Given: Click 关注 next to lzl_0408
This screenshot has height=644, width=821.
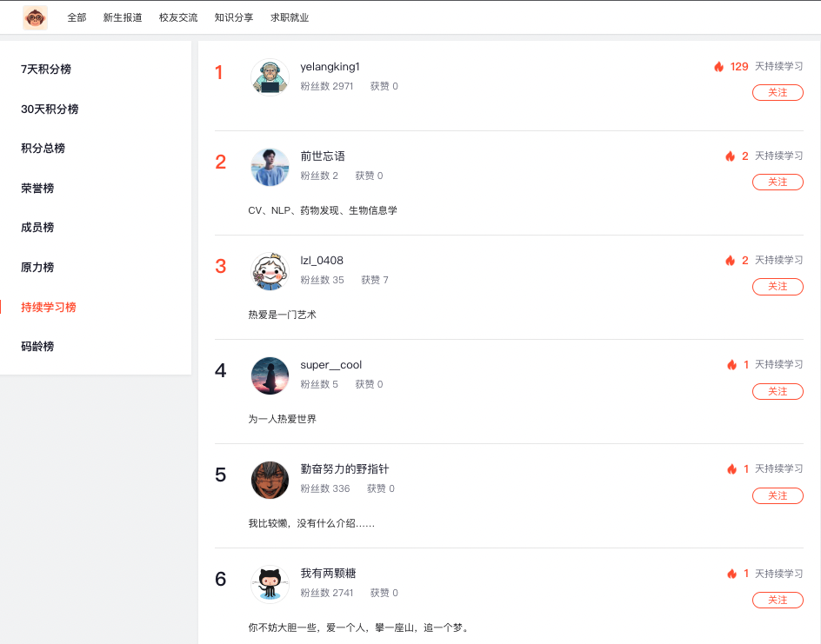Looking at the screenshot, I should pos(778,287).
